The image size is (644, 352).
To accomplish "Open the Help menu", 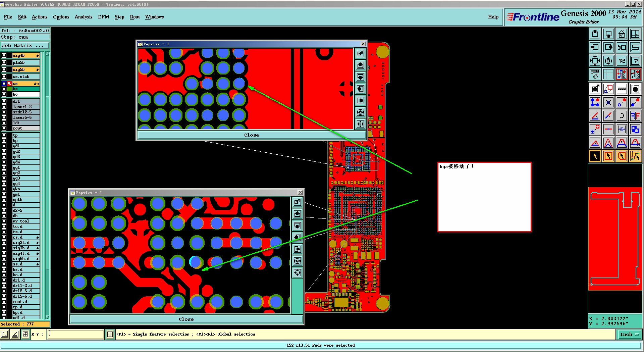I will (493, 17).
